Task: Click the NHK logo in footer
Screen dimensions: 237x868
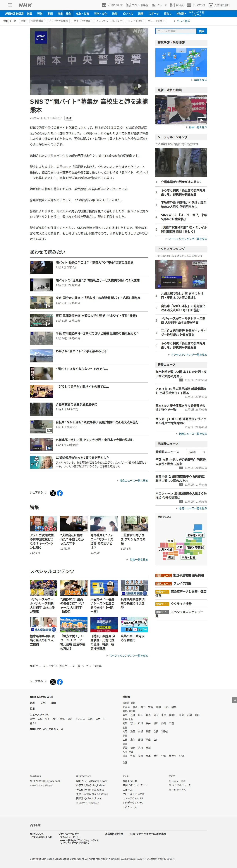Action: [35, 825]
